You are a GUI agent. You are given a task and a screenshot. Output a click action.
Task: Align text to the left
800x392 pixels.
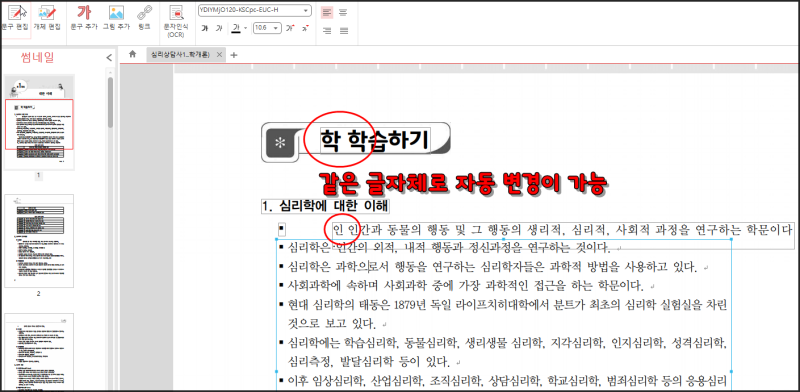[327, 12]
